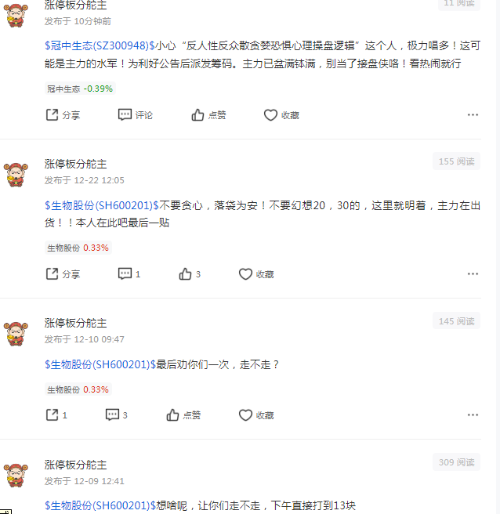Share the 冠中生态 post
The image size is (500, 514).
point(63,115)
